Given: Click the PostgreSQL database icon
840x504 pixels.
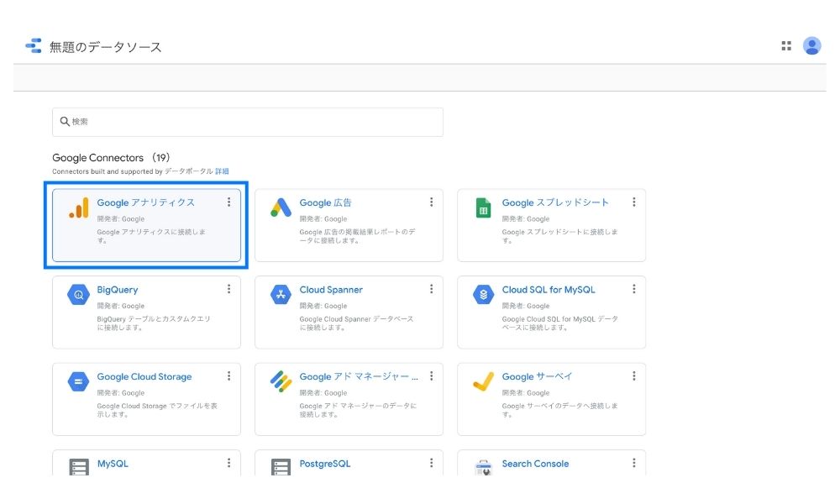Looking at the screenshot, I should tap(281, 467).
